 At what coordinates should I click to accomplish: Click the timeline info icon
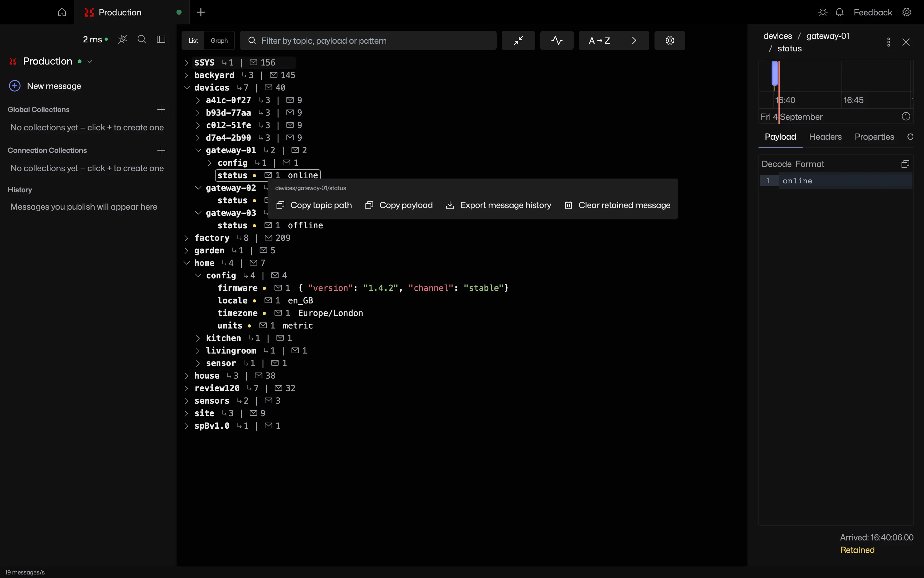(x=906, y=117)
